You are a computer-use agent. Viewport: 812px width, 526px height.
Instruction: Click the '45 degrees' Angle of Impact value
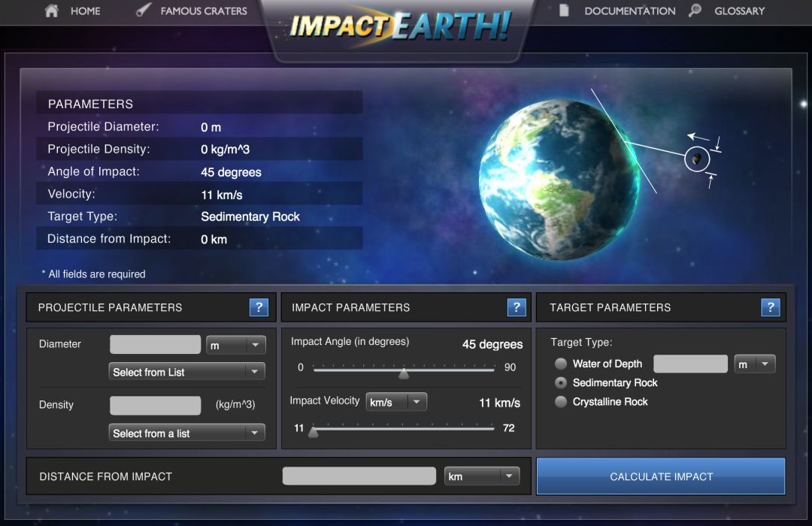pos(231,172)
